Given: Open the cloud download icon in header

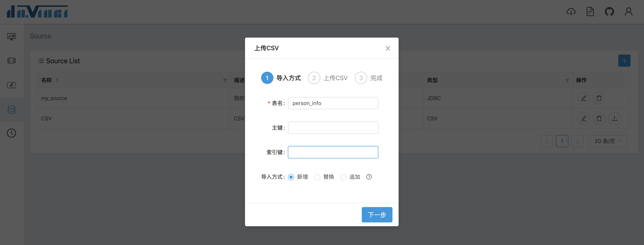Looking at the screenshot, I should tap(571, 12).
